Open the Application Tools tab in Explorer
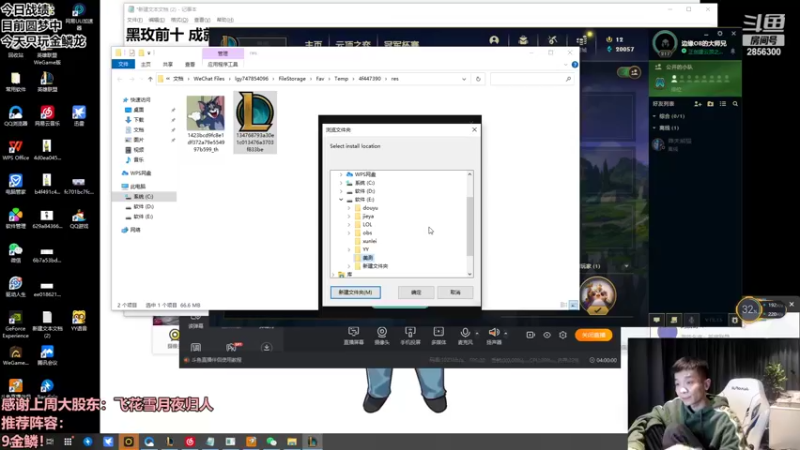 (x=222, y=64)
